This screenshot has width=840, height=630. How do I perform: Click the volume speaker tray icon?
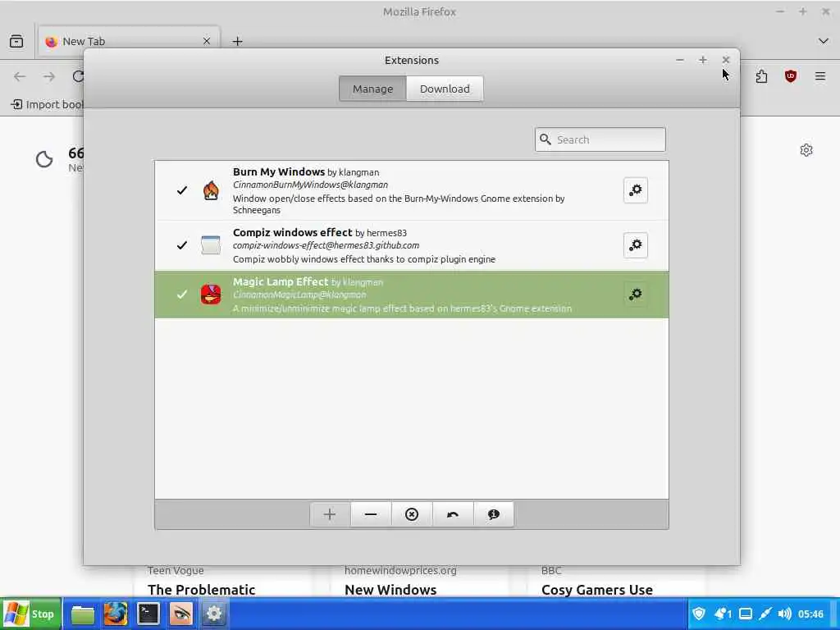pyautogui.click(x=785, y=614)
